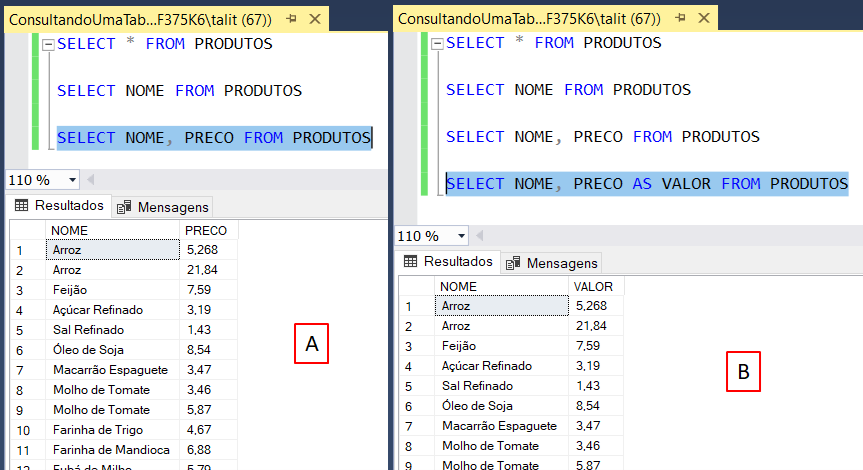Click the left horizontal scrollbar arrow in right editor
863x470 pixels.
(x=480, y=236)
